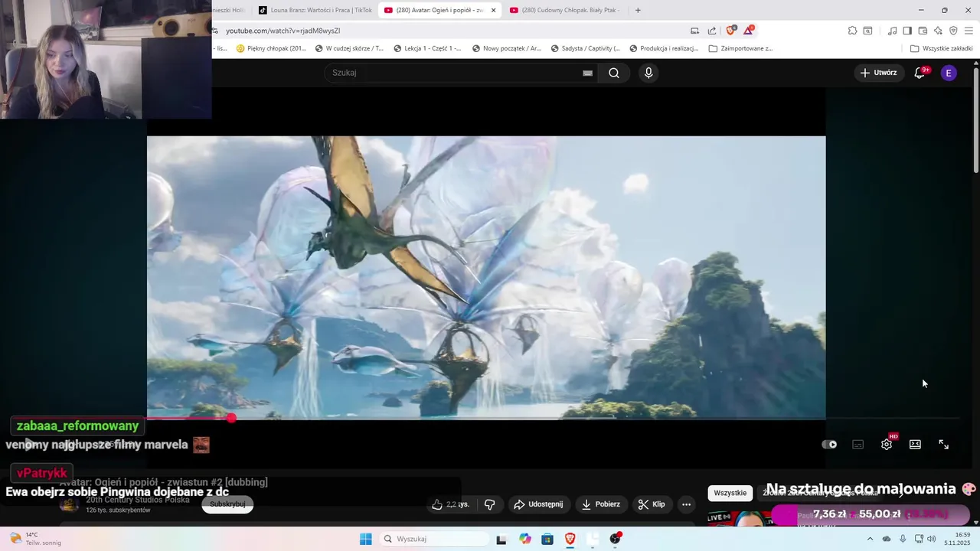Click share page icon in address bar
This screenshot has height=551, width=980.
712,31
